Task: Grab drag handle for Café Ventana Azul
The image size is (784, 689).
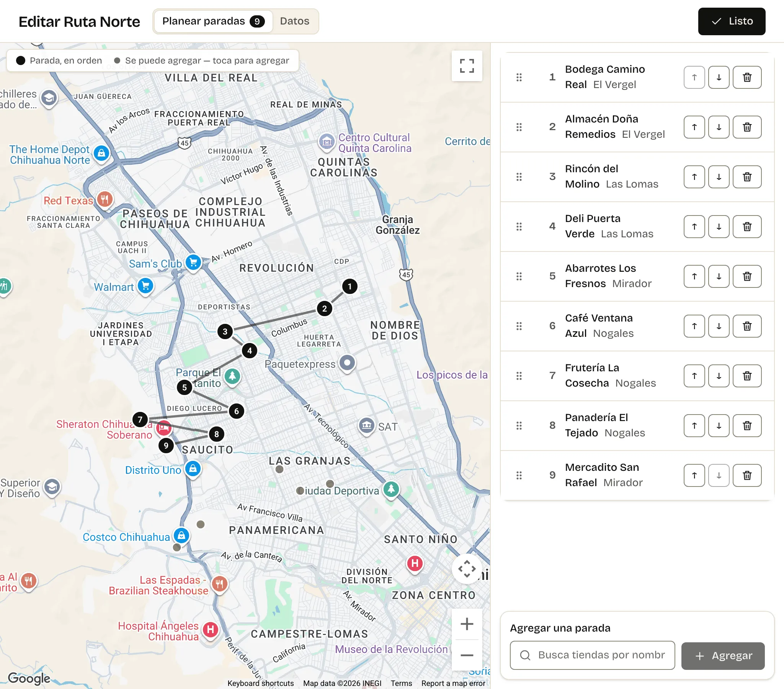Action: (519, 326)
